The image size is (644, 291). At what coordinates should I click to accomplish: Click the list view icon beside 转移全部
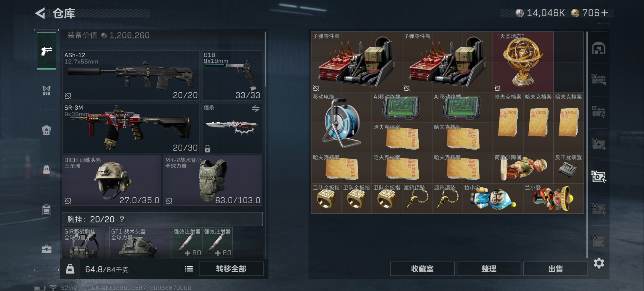pos(189,269)
